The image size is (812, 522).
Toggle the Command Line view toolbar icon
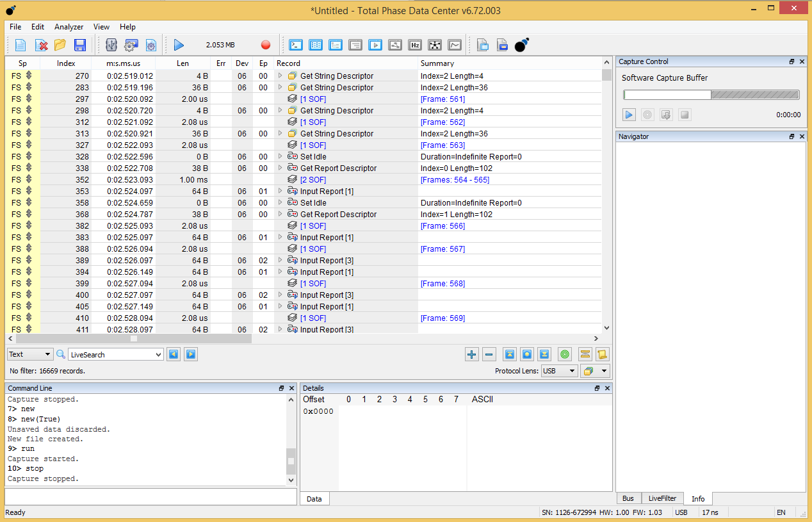(x=296, y=45)
